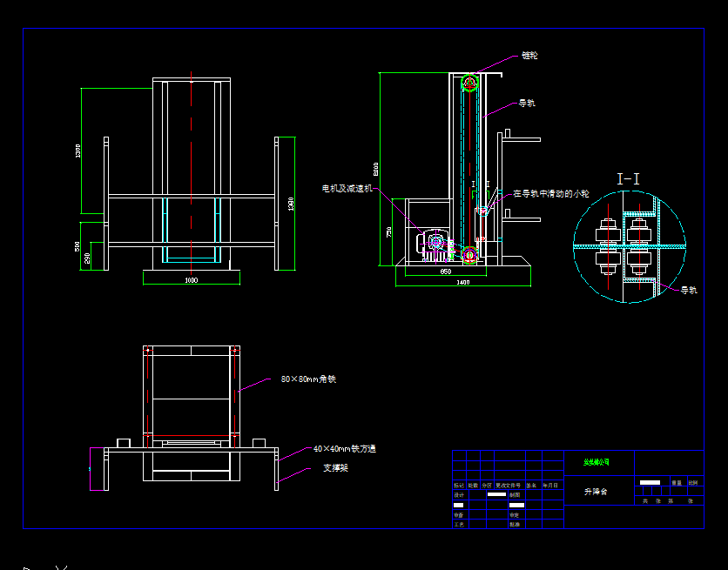This screenshot has height=570, width=728.
Task: Click the 80×80mm角铁 annotation text
Action: 308,379
